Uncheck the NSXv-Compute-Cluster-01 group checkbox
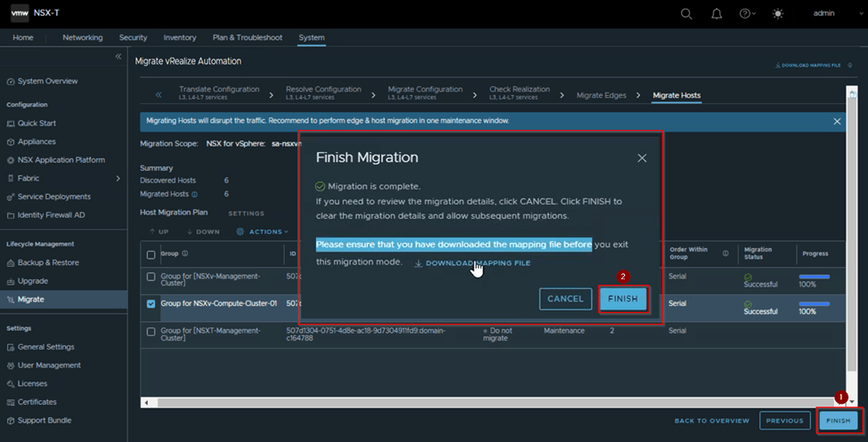This screenshot has width=868, height=442. [x=150, y=303]
